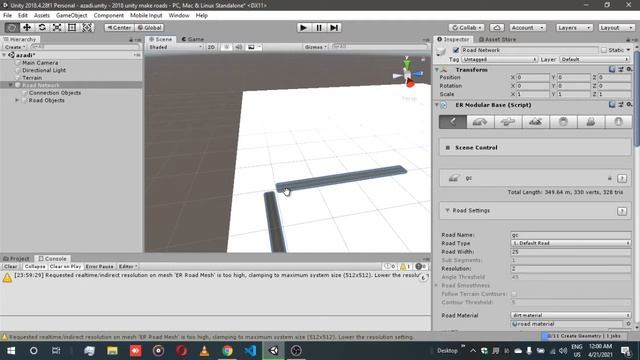Toggle Road Network active checkbox
This screenshot has width=640, height=360.
tap(456, 50)
